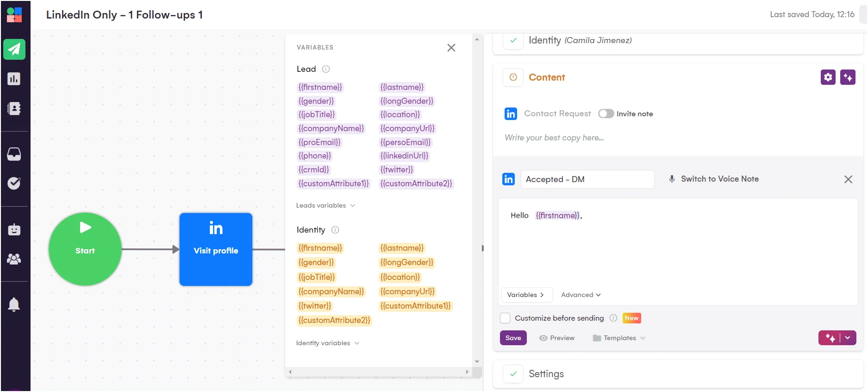This screenshot has height=392, width=868.
Task: Open the contacts book sidebar icon
Action: click(14, 108)
